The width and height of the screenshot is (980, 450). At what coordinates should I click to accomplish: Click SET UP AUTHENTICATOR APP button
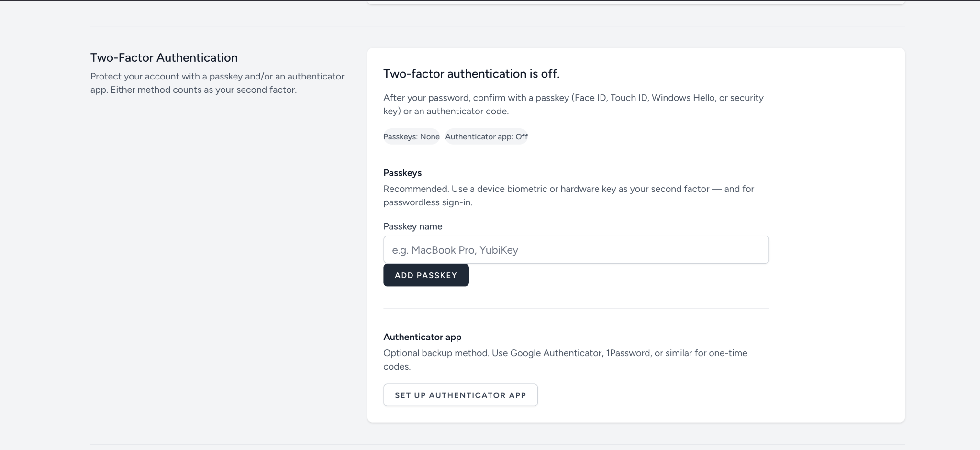pyautogui.click(x=460, y=395)
